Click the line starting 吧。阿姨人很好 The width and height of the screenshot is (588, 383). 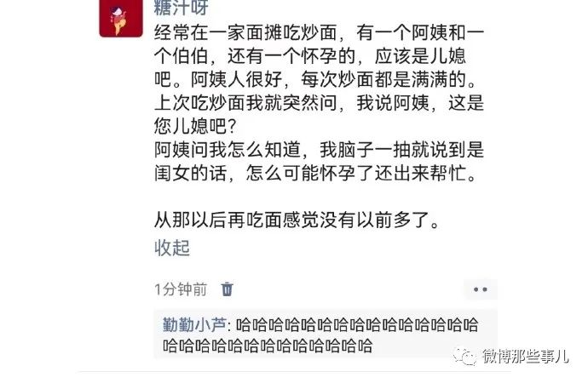(315, 79)
